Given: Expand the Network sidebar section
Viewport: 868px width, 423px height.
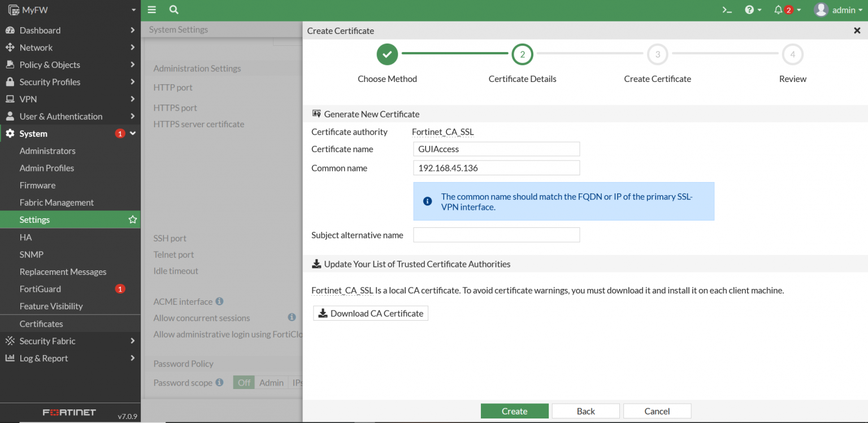Looking at the screenshot, I should (35, 47).
